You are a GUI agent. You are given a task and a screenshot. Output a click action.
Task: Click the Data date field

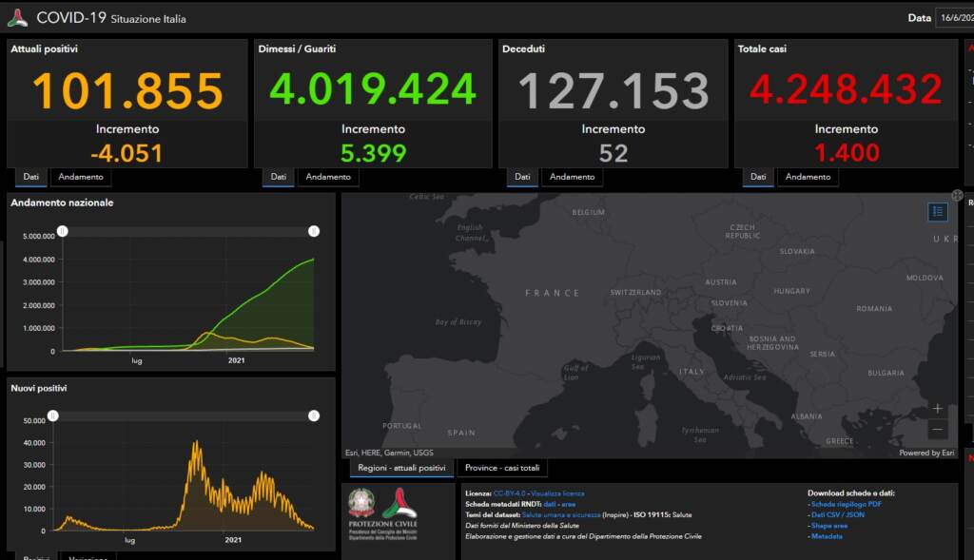(x=954, y=18)
